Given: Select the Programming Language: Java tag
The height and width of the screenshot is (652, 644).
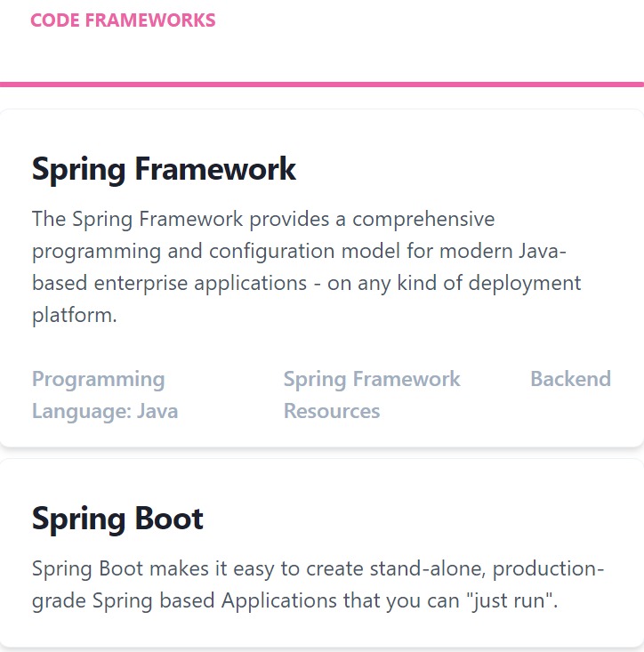Looking at the screenshot, I should pyautogui.click(x=105, y=395).
